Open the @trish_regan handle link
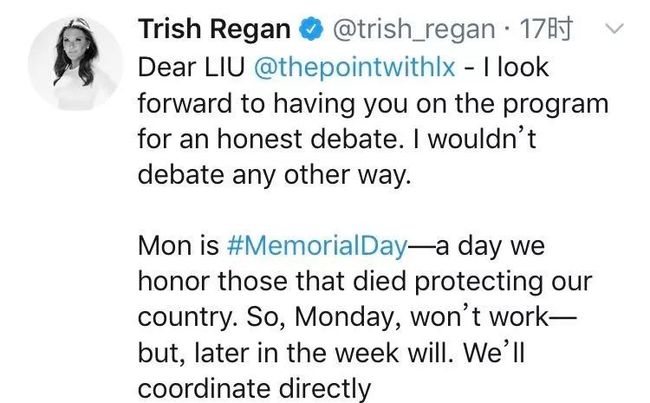The width and height of the screenshot is (650, 403). 414,30
